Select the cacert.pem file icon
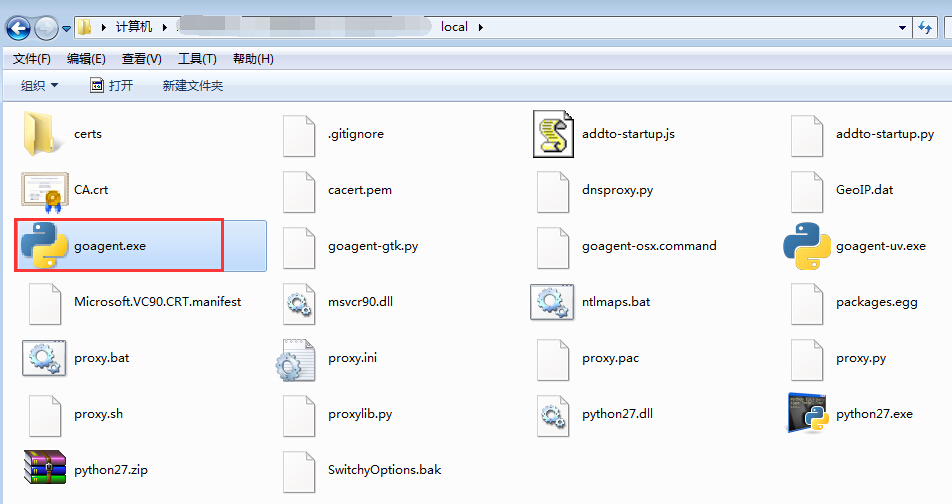Image resolution: width=952 pixels, height=504 pixels. (299, 192)
